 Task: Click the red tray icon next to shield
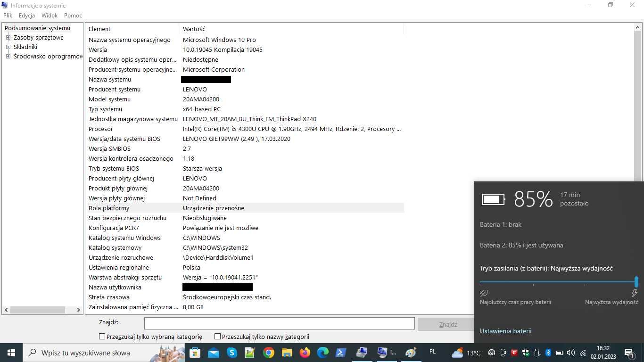(514, 353)
